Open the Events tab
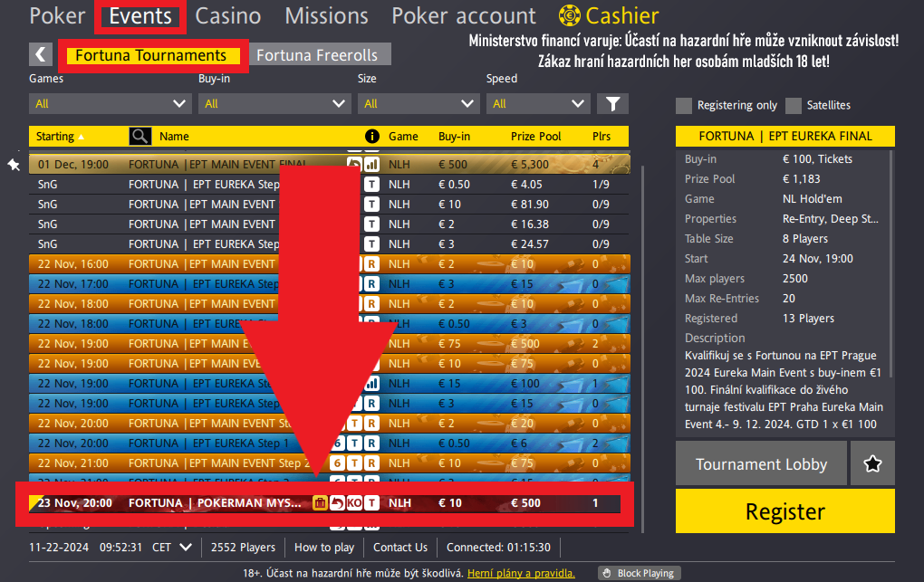The height and width of the screenshot is (582, 924). [140, 16]
